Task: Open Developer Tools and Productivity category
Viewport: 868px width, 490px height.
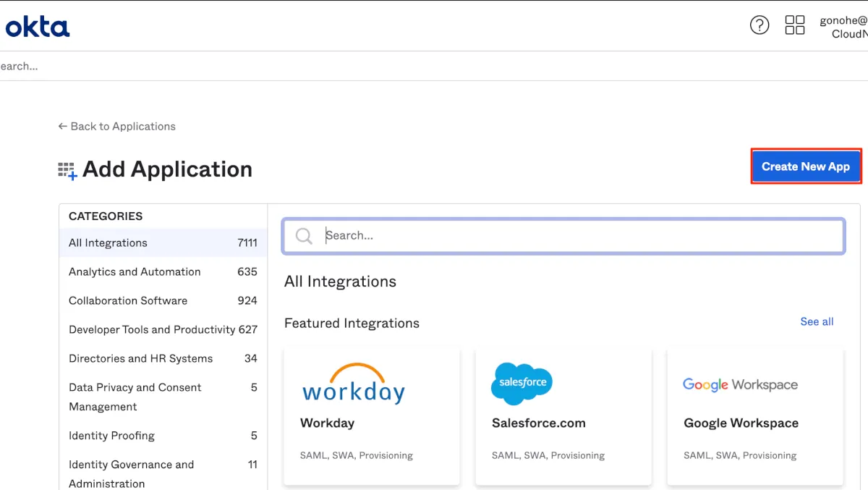Action: tap(152, 330)
